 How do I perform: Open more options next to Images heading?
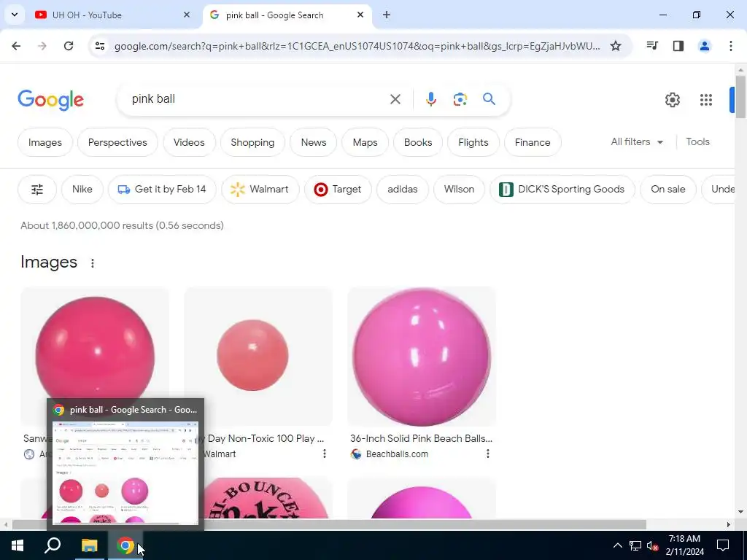coord(93,262)
